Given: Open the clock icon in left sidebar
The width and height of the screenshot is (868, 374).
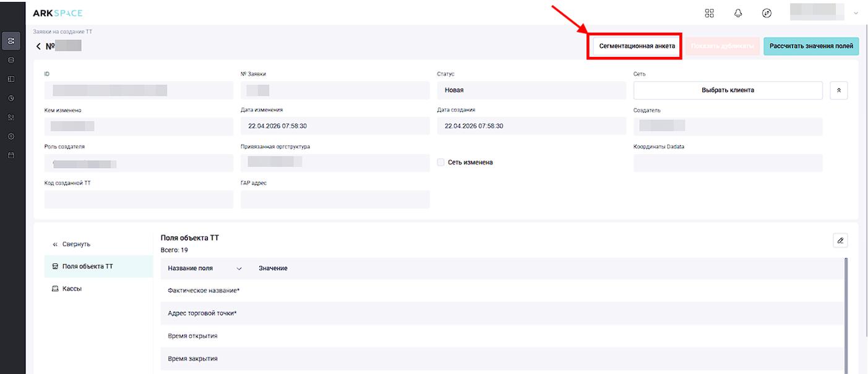Looking at the screenshot, I should [x=12, y=98].
